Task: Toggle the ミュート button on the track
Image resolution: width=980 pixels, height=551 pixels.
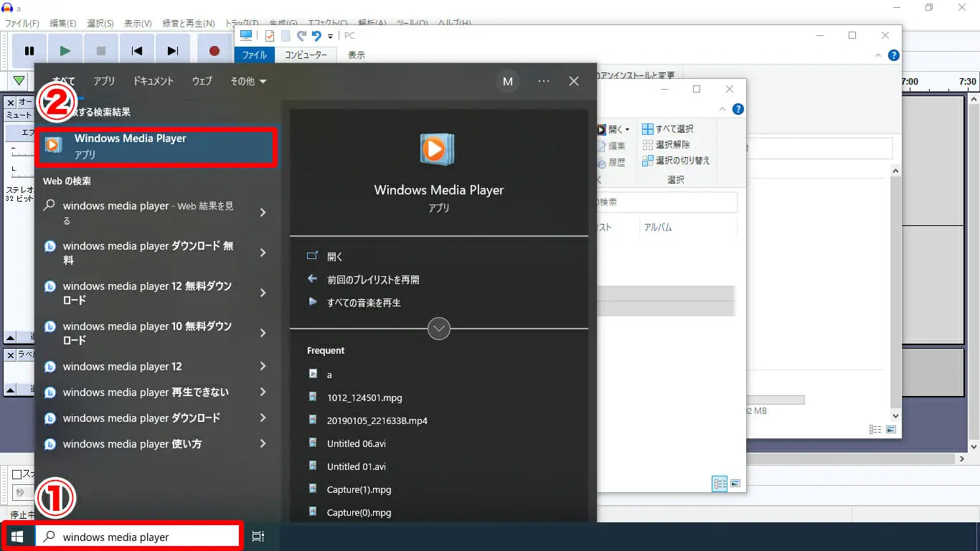Action: click(x=19, y=115)
